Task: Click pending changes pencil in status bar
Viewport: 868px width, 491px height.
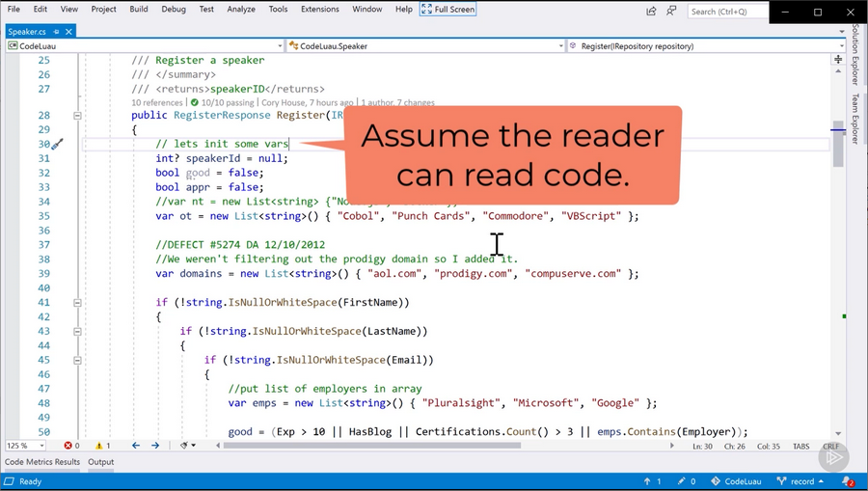Action: 687,481
